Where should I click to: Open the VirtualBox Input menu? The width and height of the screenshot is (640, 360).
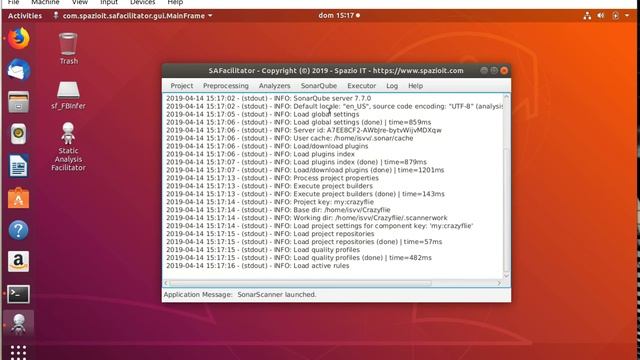pyautogui.click(x=109, y=2)
